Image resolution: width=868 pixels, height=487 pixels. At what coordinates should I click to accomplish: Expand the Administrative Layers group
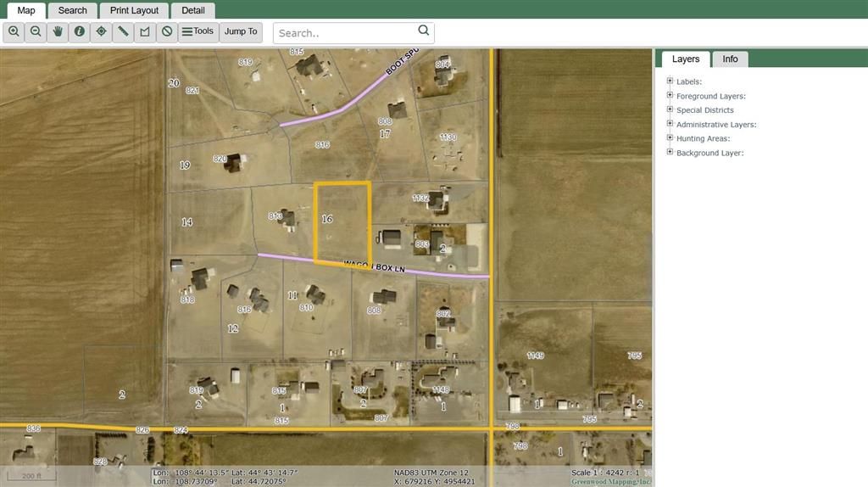pyautogui.click(x=670, y=124)
